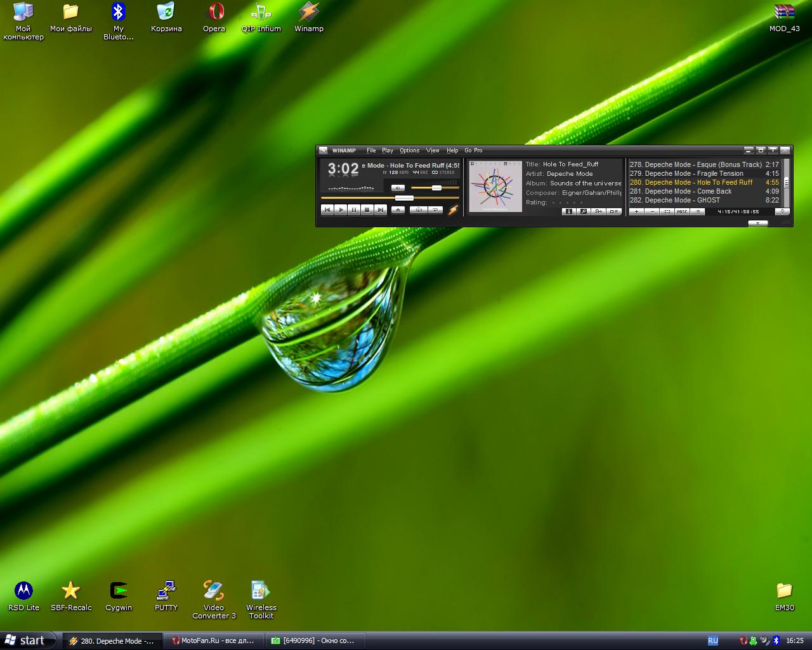Select the Wireless Toolkit desktop icon
812x650 pixels.
[261, 600]
